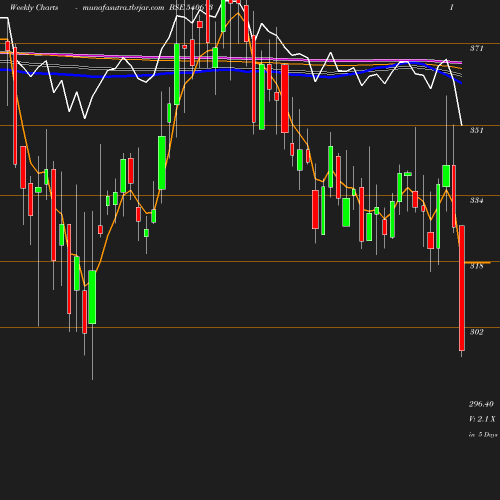500x500 pixels.
Task: Click the BSE symbol code text
Action: (x=191, y=7)
